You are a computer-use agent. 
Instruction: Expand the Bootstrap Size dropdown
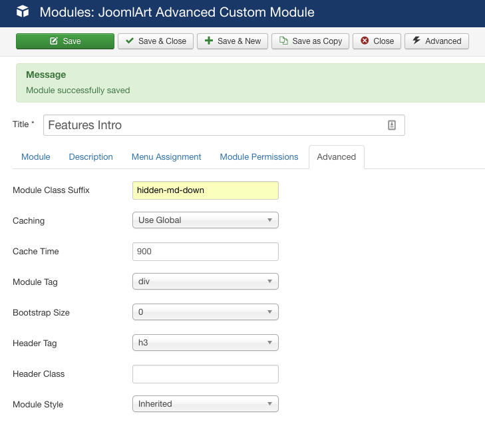tap(205, 312)
